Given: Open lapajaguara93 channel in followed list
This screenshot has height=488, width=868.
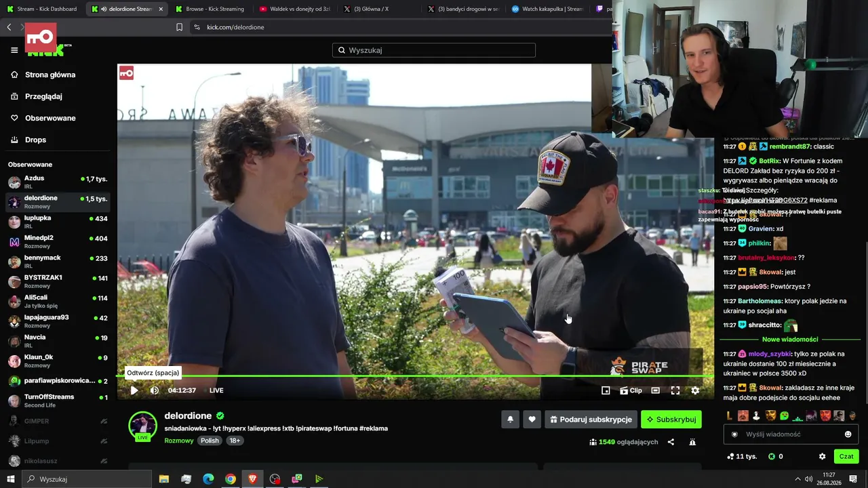Looking at the screenshot, I should [x=58, y=321].
